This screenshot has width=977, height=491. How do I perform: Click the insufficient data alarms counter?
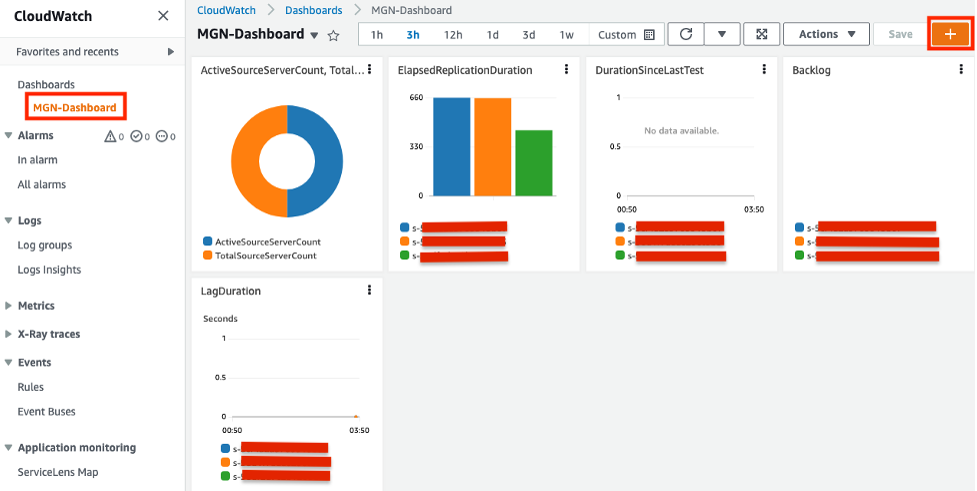tap(166, 136)
